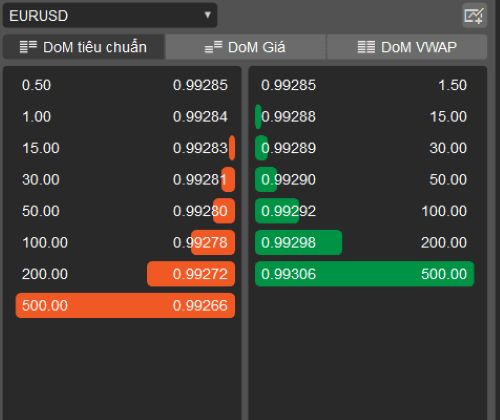Click ask price 0.99288
Image resolution: width=500 pixels, height=420 pixels.
[x=288, y=117]
